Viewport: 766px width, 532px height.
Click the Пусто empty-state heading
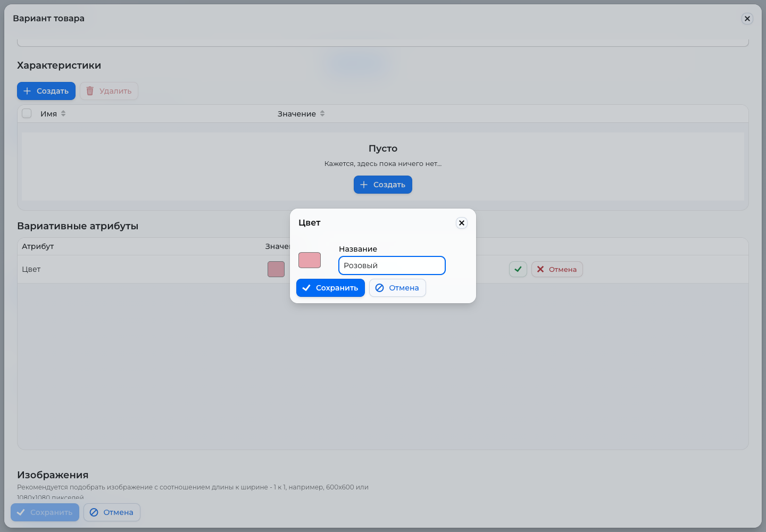click(383, 148)
